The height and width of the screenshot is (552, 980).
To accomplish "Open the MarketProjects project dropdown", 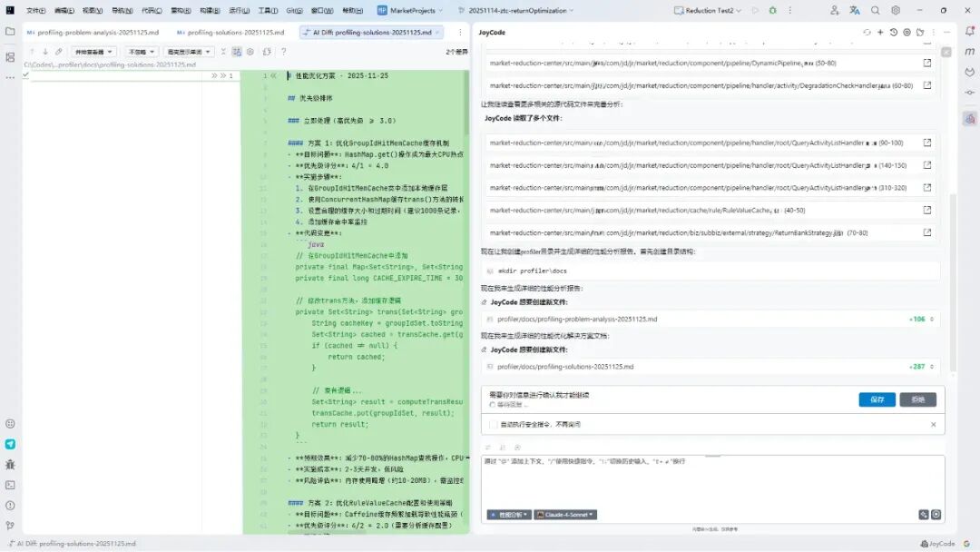I will (410, 11).
